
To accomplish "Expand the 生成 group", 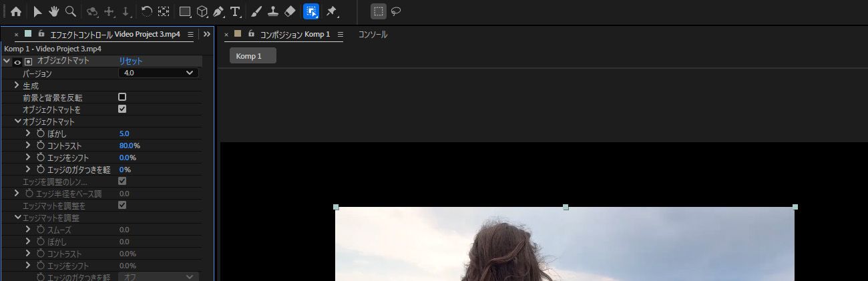I will tap(17, 85).
